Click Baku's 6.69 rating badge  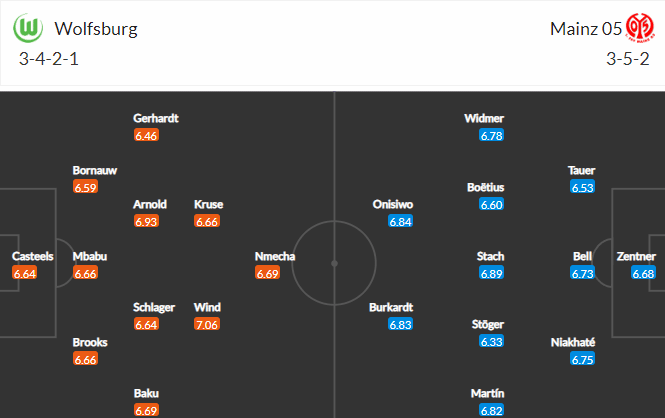tap(146, 410)
